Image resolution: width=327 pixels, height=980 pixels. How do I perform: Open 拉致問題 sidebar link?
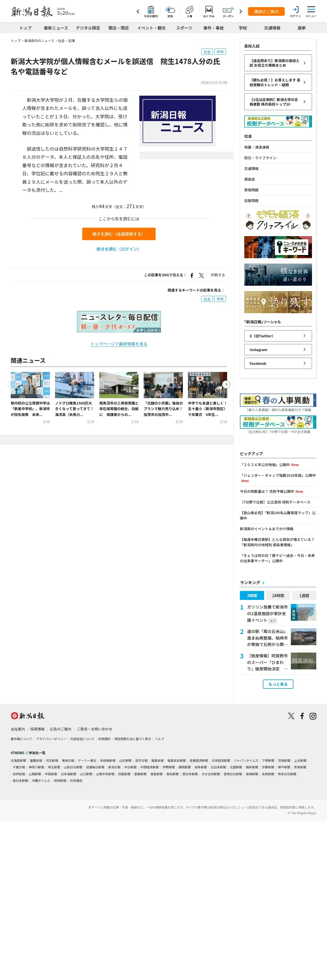point(251,200)
